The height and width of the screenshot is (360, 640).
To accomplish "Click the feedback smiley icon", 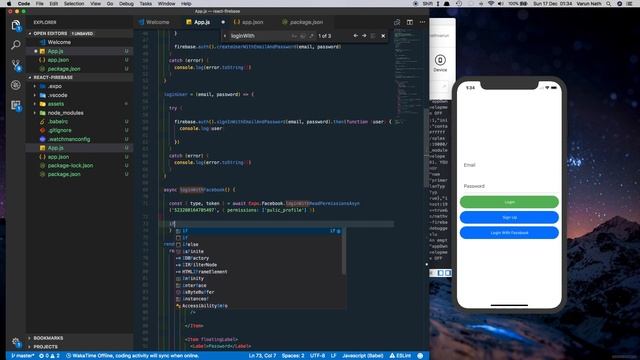I will coord(420,356).
